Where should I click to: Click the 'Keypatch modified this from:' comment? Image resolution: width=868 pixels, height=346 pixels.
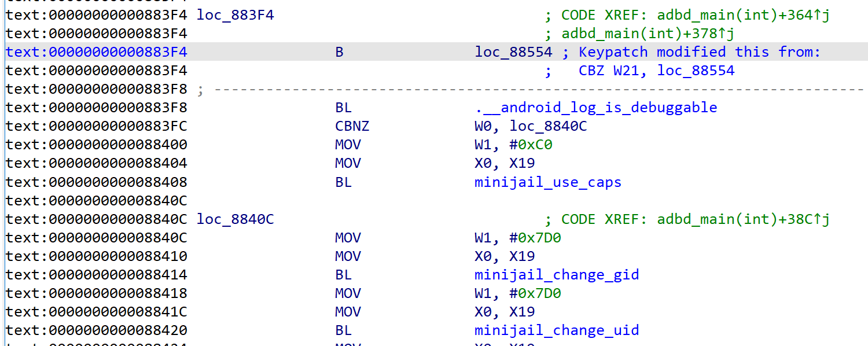tap(700, 52)
